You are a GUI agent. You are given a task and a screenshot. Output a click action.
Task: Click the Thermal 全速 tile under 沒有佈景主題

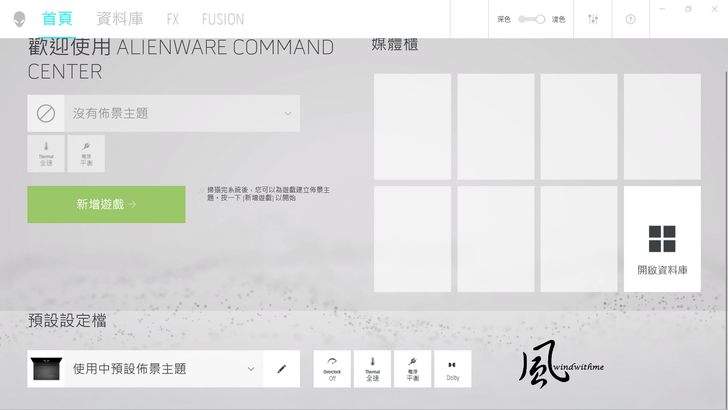coord(46,154)
